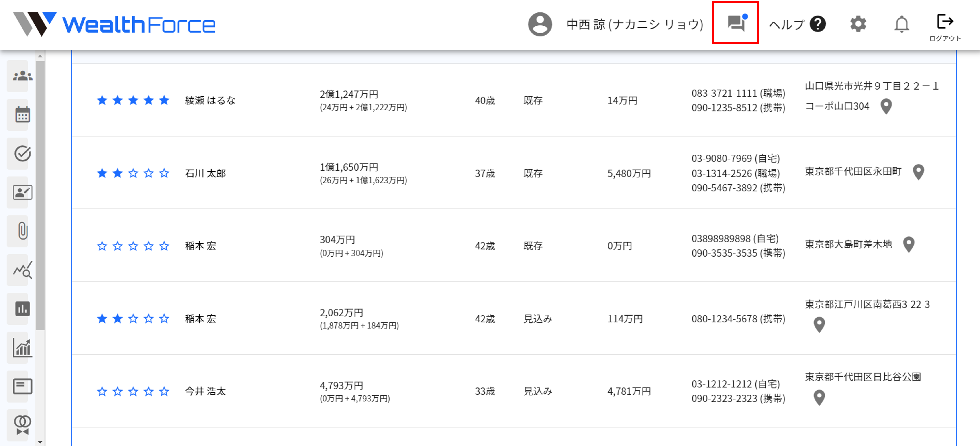Image resolution: width=980 pixels, height=446 pixels.
Task: Open the chart search analysis sidebar icon
Action: (22, 270)
